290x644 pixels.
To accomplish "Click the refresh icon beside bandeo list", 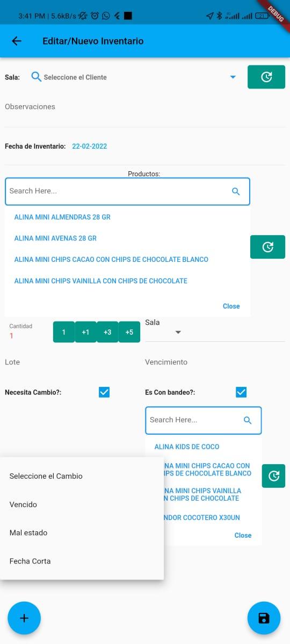I will 273,476.
